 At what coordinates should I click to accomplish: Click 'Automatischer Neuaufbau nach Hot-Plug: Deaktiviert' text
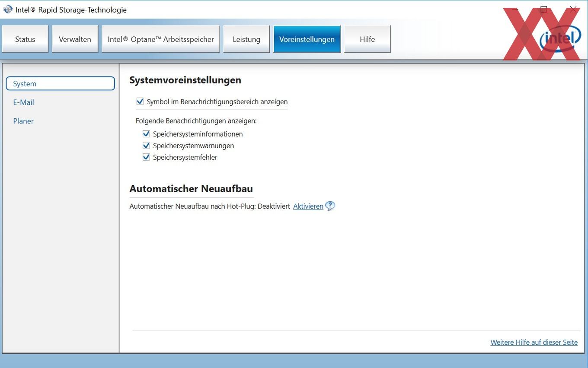tap(210, 206)
